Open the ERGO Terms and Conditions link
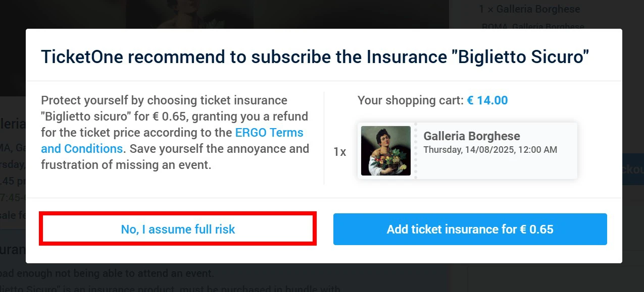The height and width of the screenshot is (292, 644). [x=269, y=133]
